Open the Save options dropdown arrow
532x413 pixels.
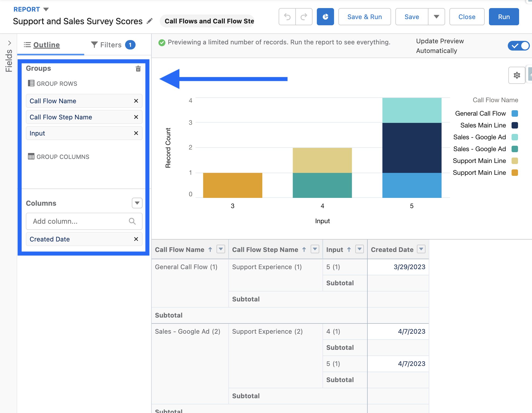pos(436,17)
